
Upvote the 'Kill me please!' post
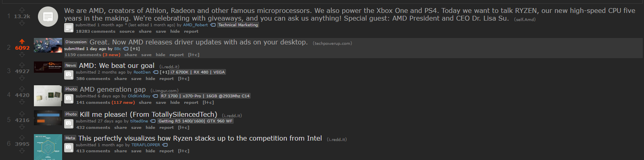22,114
